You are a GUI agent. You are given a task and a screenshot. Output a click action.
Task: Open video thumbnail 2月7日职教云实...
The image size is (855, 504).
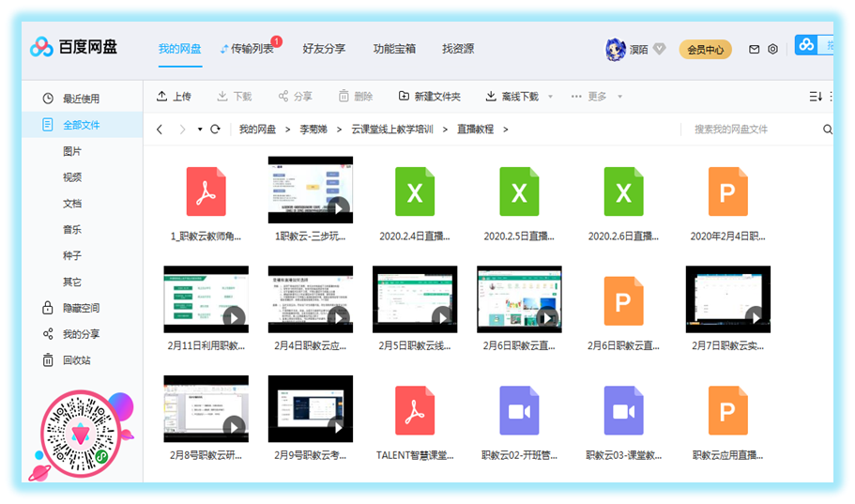[x=728, y=299]
